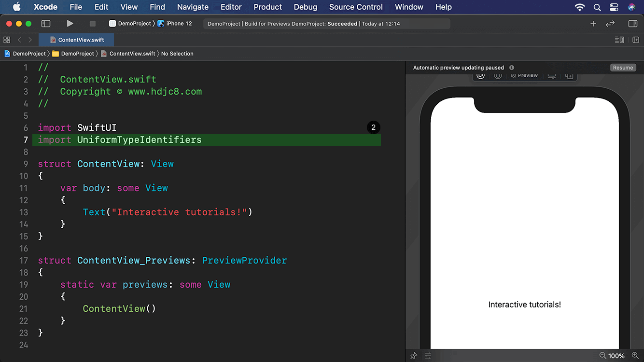This screenshot has height=362, width=644.
Task: Open the View menu
Action: [x=129, y=7]
